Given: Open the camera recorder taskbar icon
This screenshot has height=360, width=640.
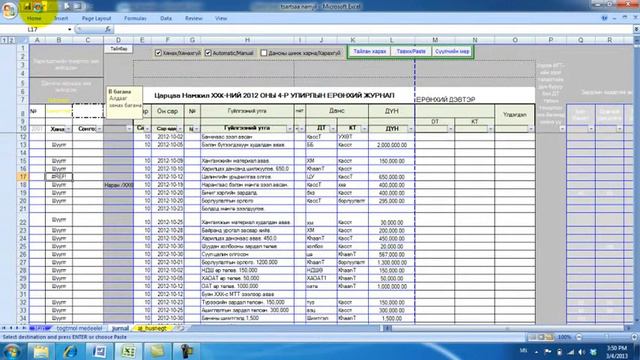Looking at the screenshot, I should pyautogui.click(x=187, y=351).
